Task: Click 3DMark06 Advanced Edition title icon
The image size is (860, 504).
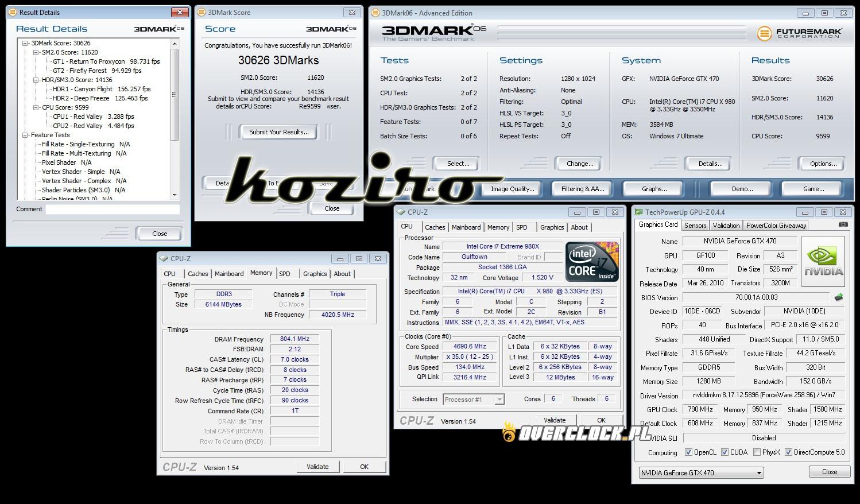Action: tap(375, 13)
